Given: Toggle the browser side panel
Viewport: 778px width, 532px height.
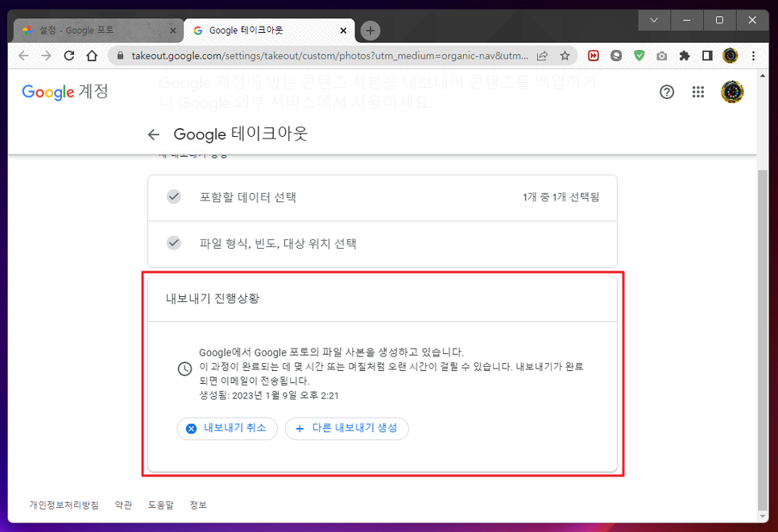Looking at the screenshot, I should pos(708,56).
